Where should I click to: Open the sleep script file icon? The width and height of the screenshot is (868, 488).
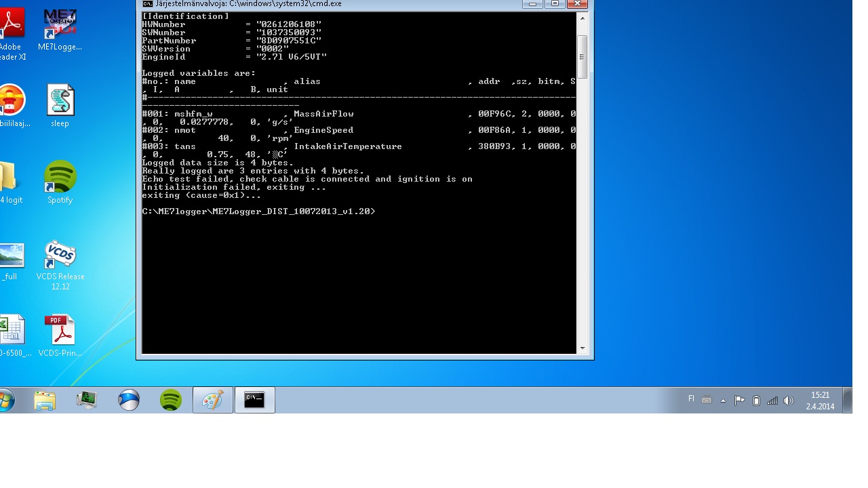(60, 102)
